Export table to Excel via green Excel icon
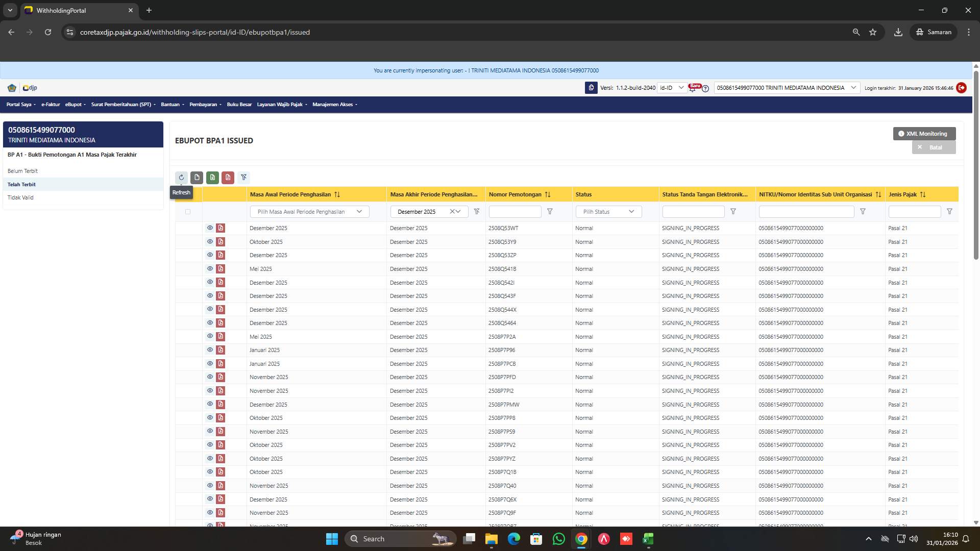 tap(213, 178)
